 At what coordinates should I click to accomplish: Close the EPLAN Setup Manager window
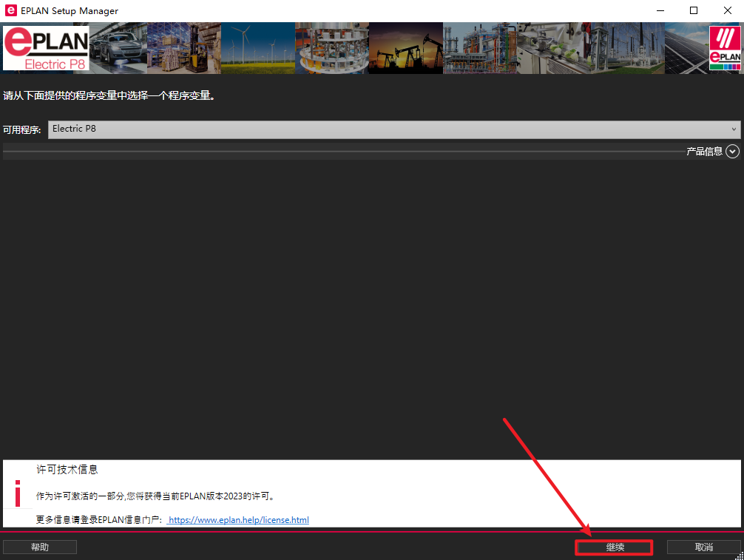coord(727,11)
